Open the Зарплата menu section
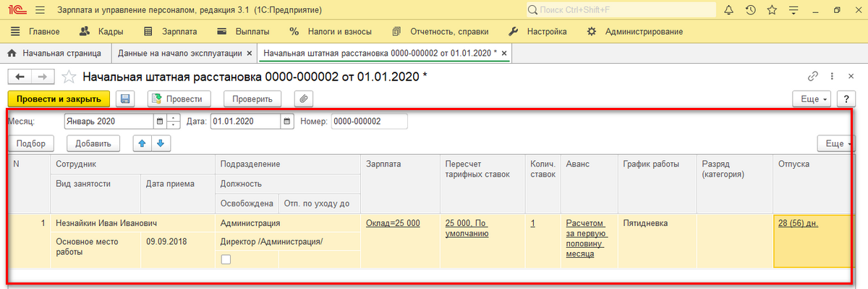Image resolution: width=868 pixels, height=289 pixels. (x=169, y=32)
